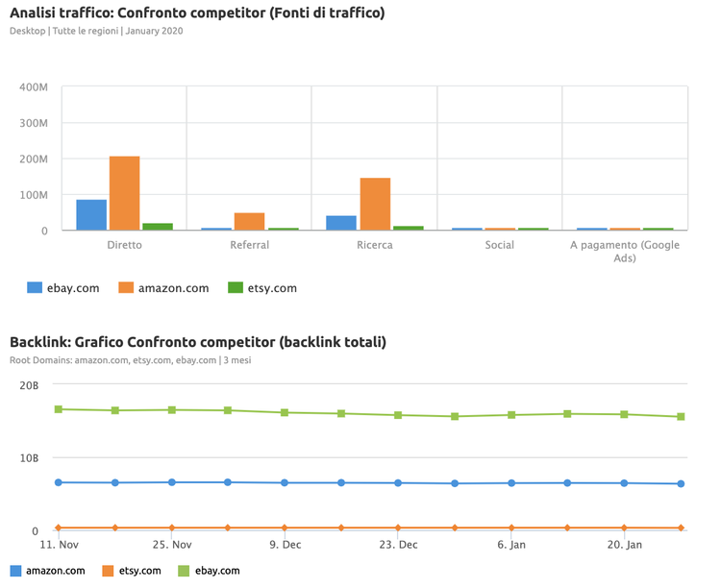
Task: Click the 9. Dec x-axis date
Action: coord(286,545)
